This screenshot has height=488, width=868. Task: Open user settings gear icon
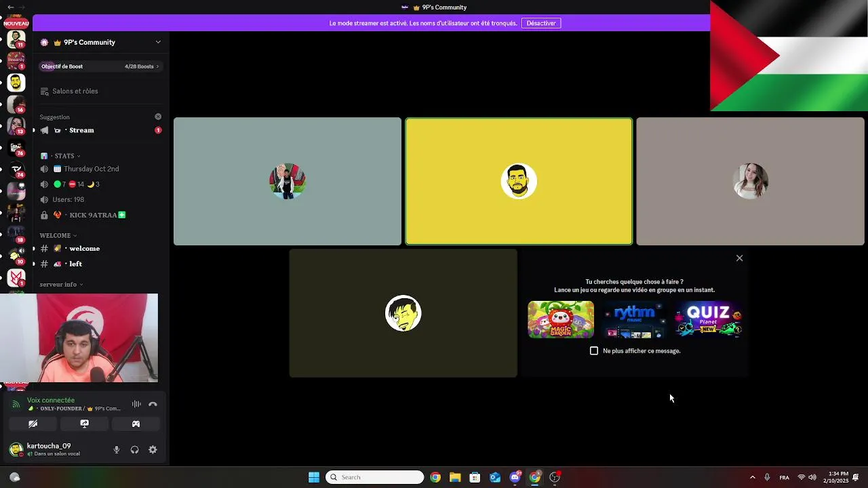[153, 449]
